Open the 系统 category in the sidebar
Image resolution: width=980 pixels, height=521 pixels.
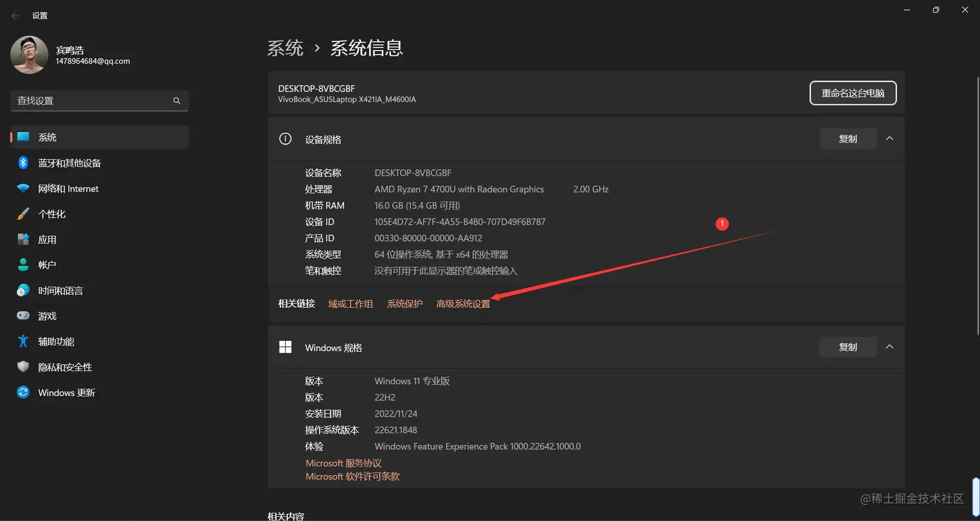[100, 137]
